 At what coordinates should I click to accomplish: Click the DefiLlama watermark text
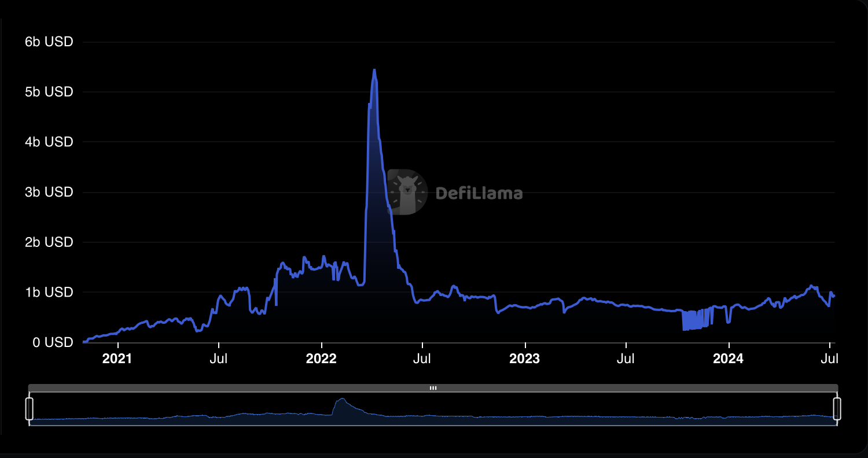point(479,194)
